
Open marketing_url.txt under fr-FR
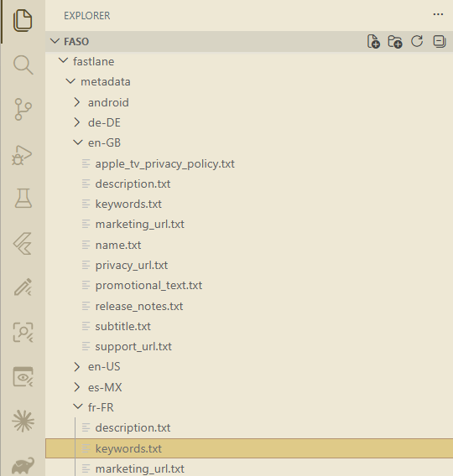tap(140, 469)
